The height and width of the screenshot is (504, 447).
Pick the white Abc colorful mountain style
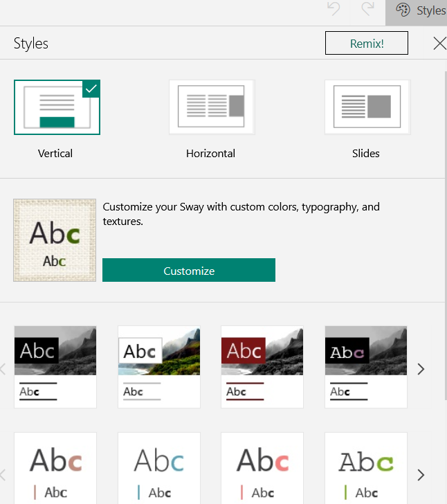tap(159, 367)
